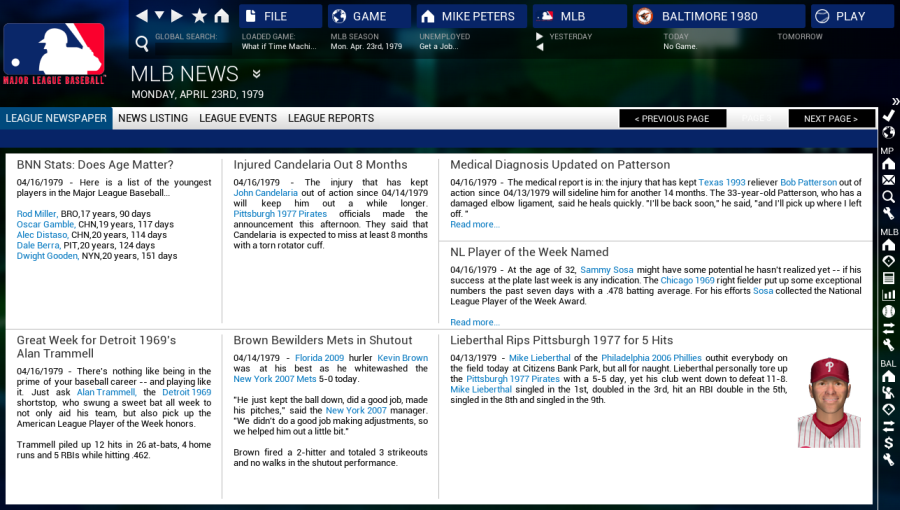This screenshot has width=900, height=510.
Task: Open Texas 1993 team link
Action: (x=721, y=182)
